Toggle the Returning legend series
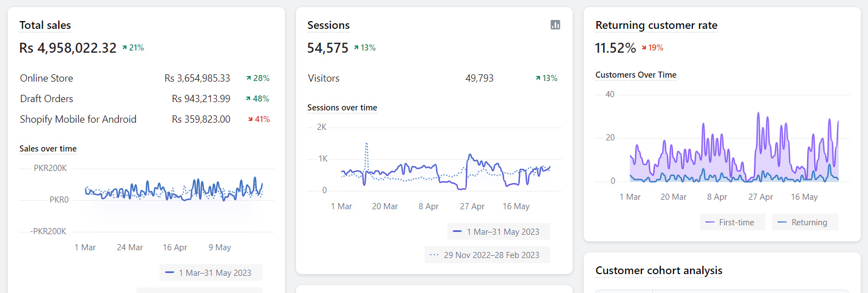 pos(805,222)
